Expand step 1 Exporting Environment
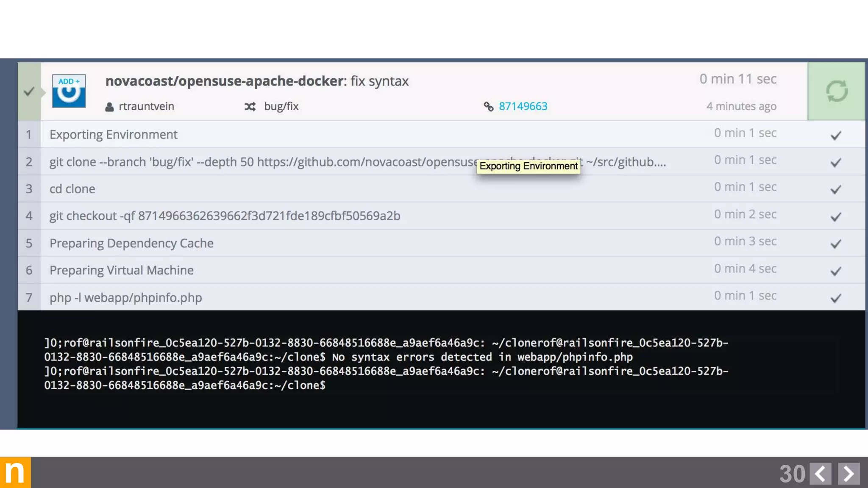868x488 pixels. click(x=114, y=135)
